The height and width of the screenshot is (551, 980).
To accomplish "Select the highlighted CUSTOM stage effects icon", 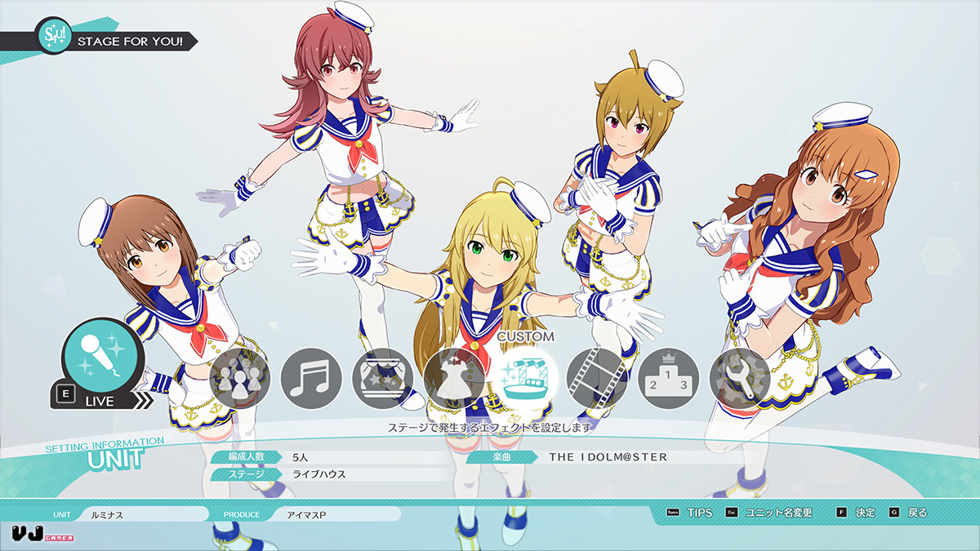I will (x=525, y=379).
